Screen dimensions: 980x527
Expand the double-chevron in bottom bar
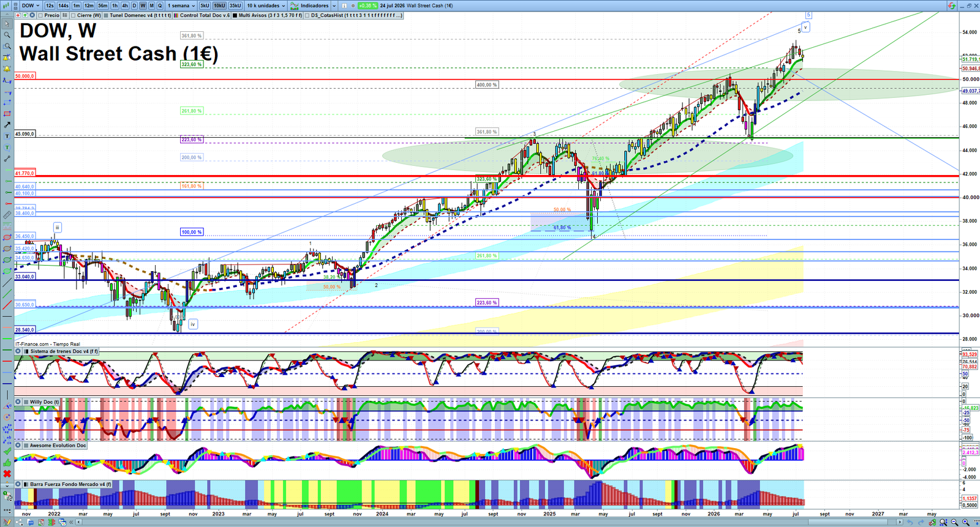click(x=71, y=522)
